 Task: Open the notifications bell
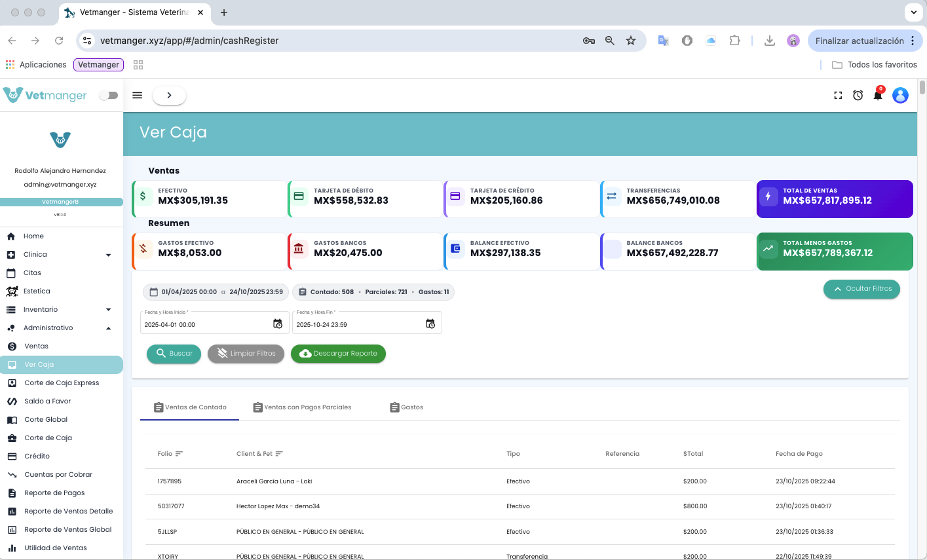[878, 96]
